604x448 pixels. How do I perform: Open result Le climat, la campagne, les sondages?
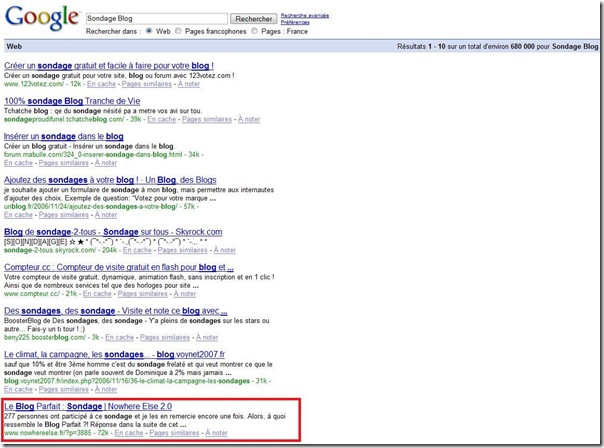pyautogui.click(x=114, y=354)
